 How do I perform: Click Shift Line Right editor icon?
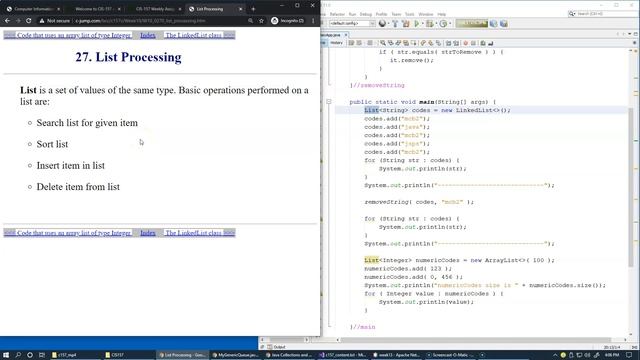456,43
